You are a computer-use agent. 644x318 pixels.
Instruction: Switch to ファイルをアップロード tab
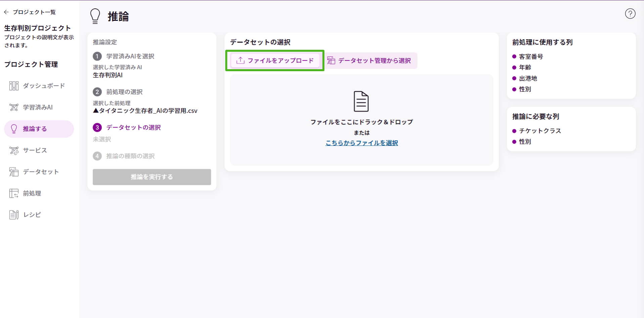point(275,60)
